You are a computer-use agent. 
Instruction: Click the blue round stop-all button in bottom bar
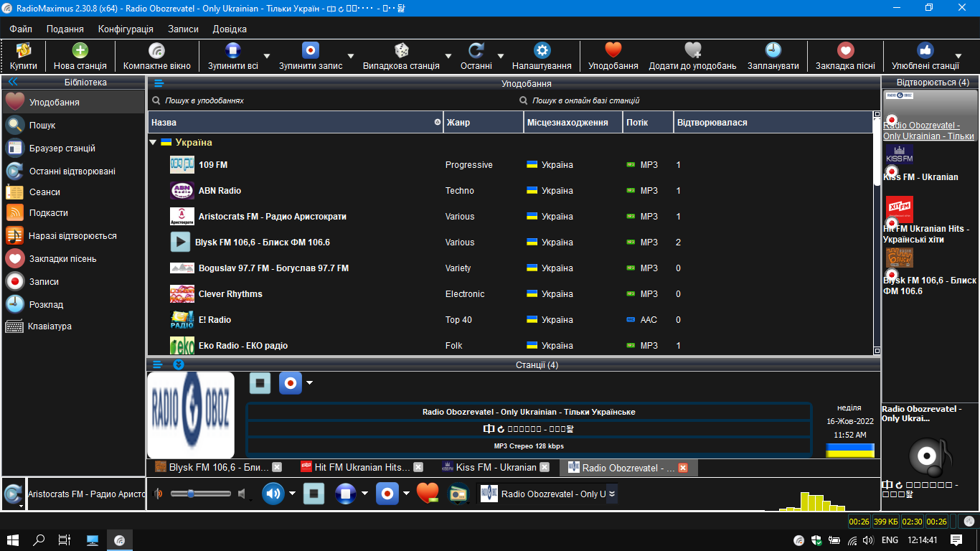click(347, 494)
